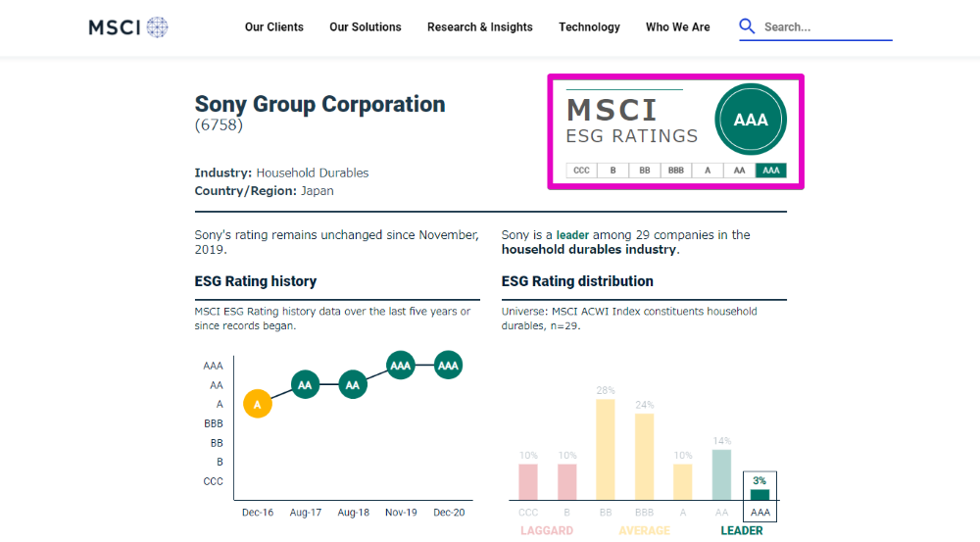Click the B 10% distribution bar
Image resolution: width=980 pixels, height=542 pixels.
(x=566, y=481)
